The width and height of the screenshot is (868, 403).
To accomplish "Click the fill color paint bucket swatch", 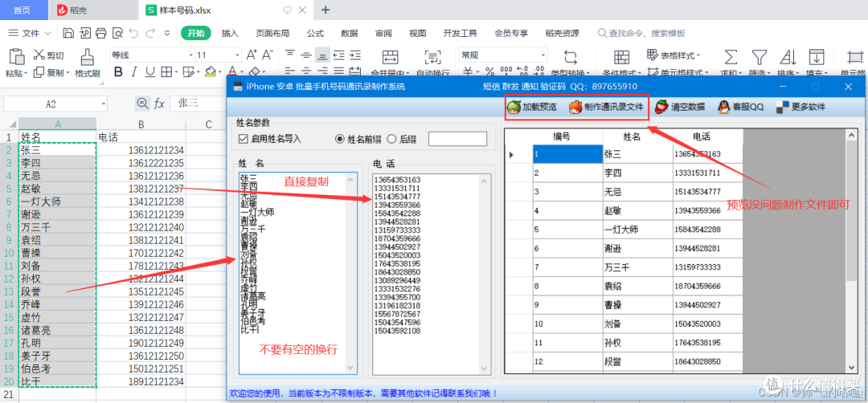I will [210, 72].
